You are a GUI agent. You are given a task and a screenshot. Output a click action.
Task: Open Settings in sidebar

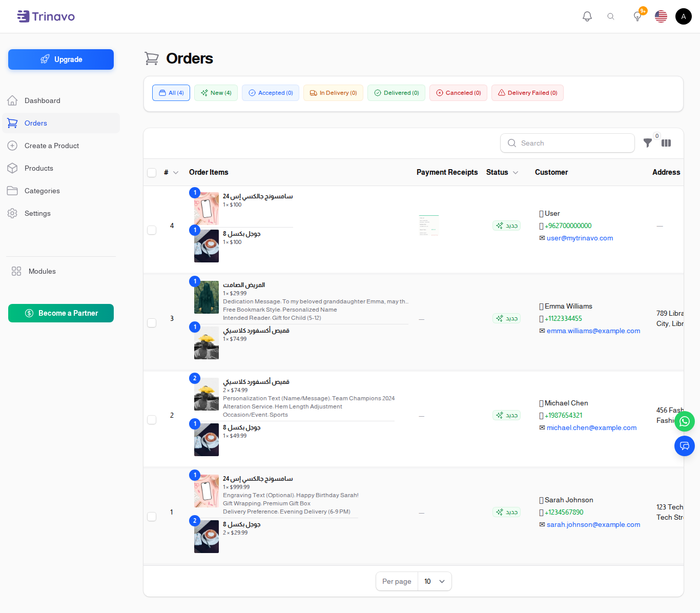pyautogui.click(x=61, y=213)
